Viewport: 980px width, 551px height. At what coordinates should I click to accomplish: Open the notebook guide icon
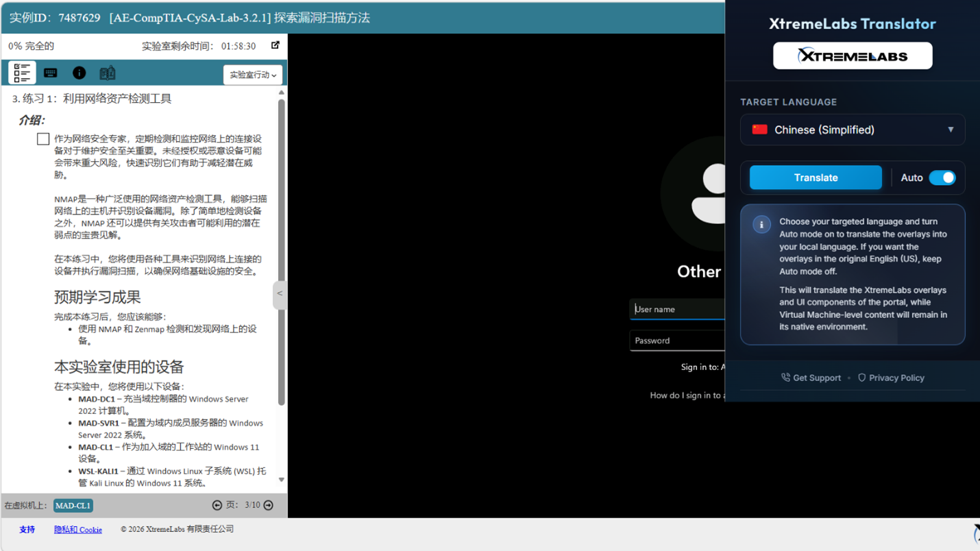click(x=108, y=73)
